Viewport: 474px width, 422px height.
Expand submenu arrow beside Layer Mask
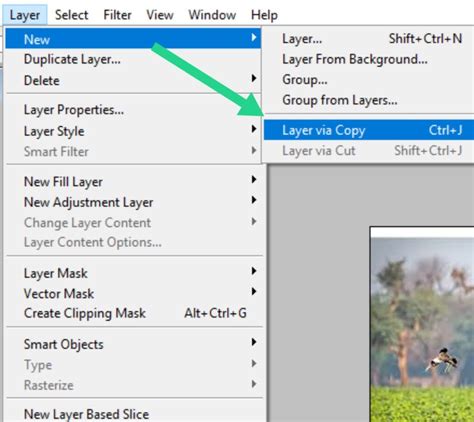tap(254, 271)
